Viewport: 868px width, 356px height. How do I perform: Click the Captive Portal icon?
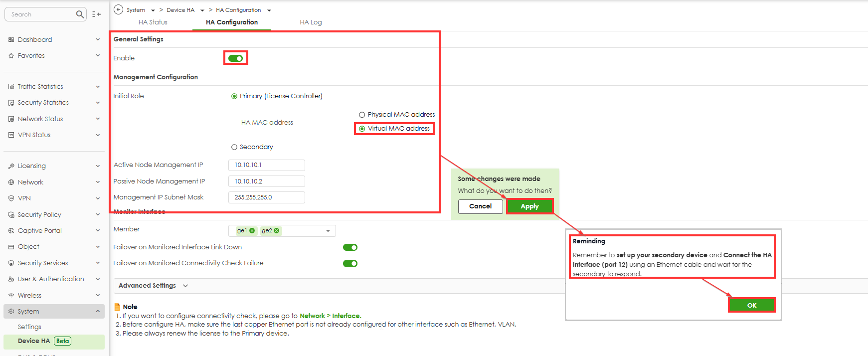(11, 231)
